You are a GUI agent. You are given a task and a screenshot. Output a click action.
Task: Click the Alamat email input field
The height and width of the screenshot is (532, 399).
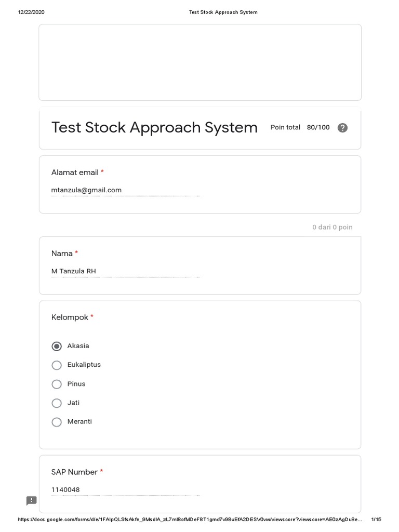125,190
